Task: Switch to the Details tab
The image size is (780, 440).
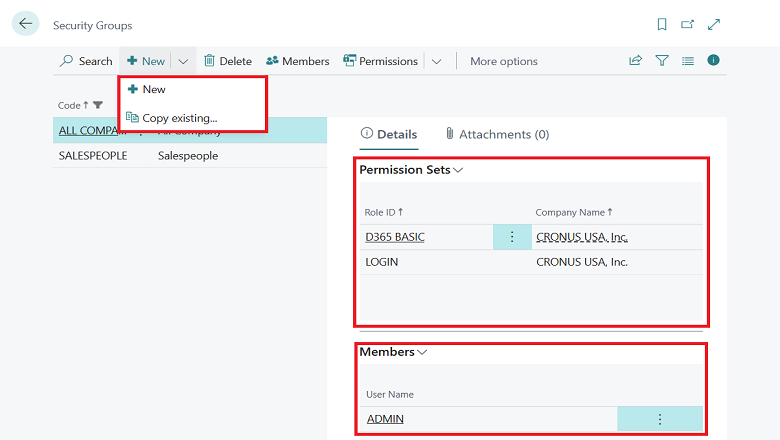Action: click(389, 134)
